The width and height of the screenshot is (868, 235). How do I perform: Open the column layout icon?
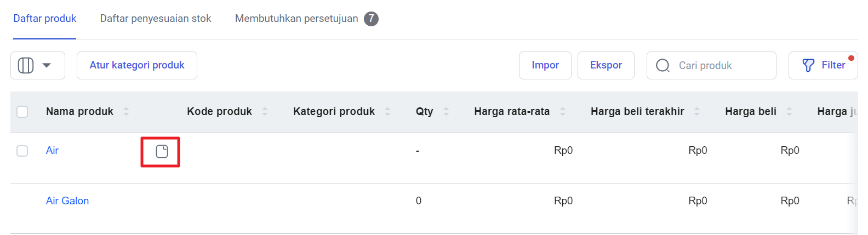tap(26, 65)
